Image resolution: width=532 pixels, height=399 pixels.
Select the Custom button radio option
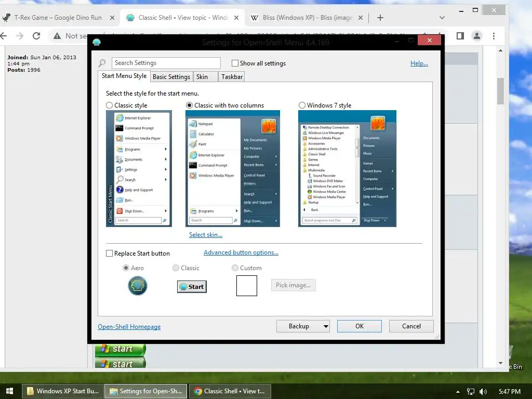(x=235, y=268)
